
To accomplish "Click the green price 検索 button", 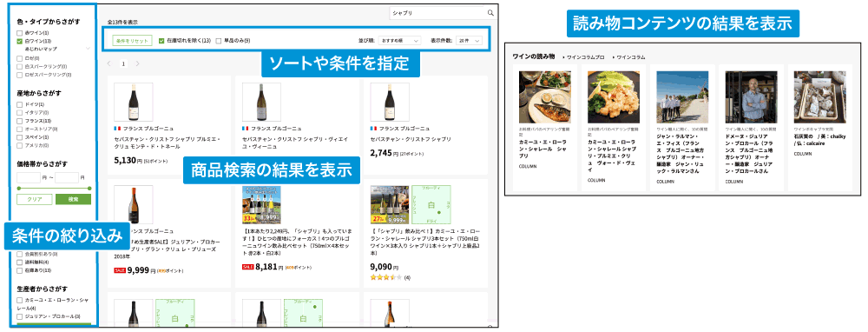I will pyautogui.click(x=73, y=200).
